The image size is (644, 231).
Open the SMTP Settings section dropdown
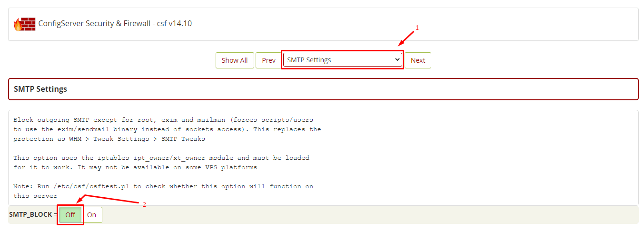[x=342, y=60]
